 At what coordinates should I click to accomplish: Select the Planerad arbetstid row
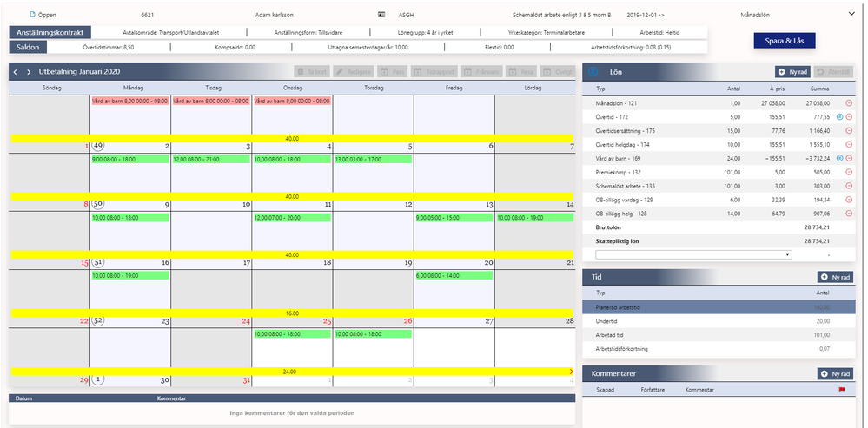pos(719,307)
